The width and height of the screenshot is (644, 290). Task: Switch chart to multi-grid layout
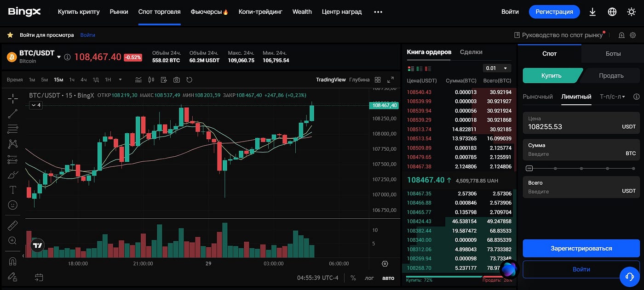378,80
